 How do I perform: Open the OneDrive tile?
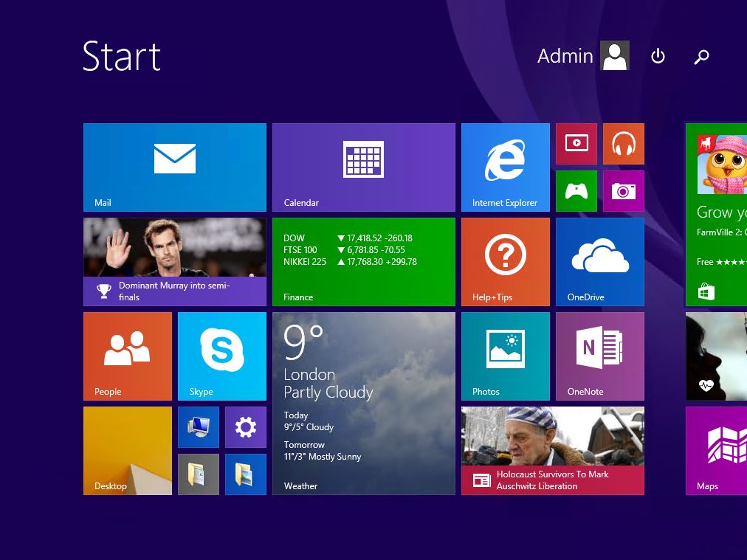[x=599, y=261]
